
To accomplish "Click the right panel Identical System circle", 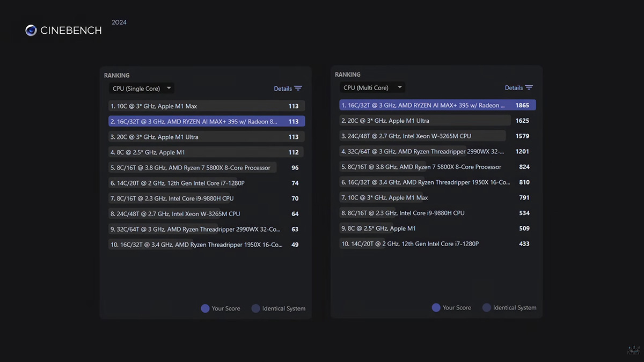I will coord(487,307).
